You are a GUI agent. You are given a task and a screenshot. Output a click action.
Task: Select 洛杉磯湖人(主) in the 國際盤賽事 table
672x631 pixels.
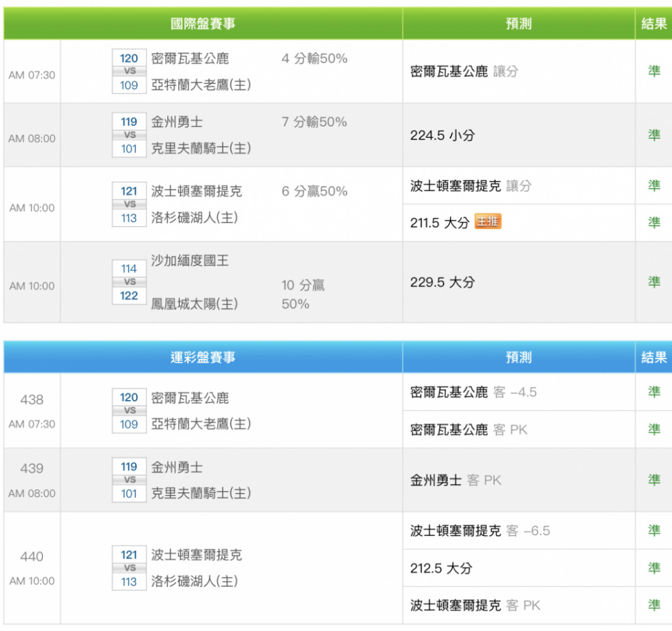pos(194,218)
